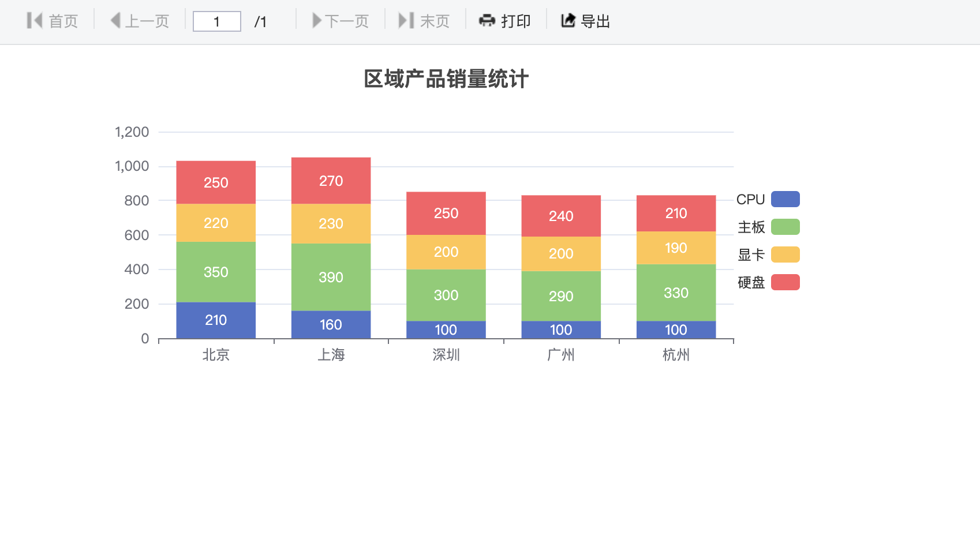The width and height of the screenshot is (980, 554).
Task: Click the printer icon
Action: [x=487, y=21]
